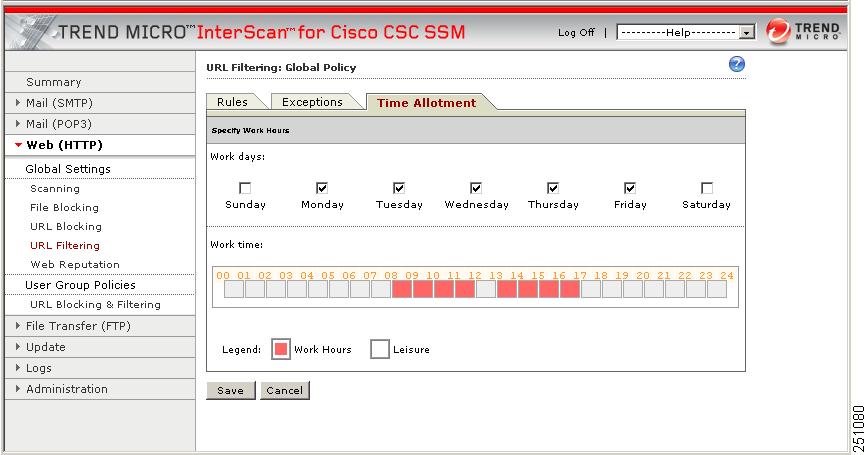The height and width of the screenshot is (455, 866).
Task: Open the Help dropdown list
Action: click(685, 33)
